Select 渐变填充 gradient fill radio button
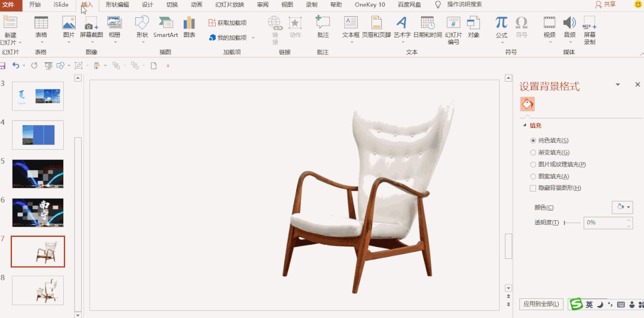This screenshot has width=644, height=318. [533, 153]
